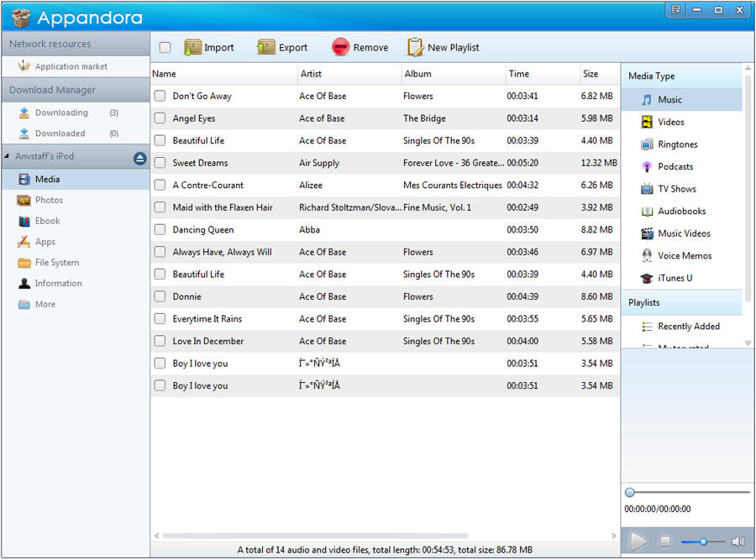Mute audio with the speaker icon
Image resolution: width=756 pixels, height=560 pixels.
738,542
